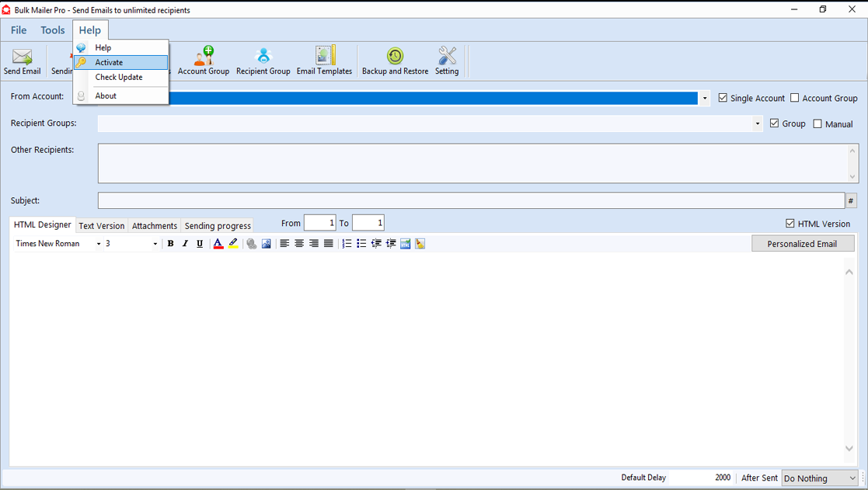Expand the From Account dropdown
The width and height of the screenshot is (868, 490).
704,99
